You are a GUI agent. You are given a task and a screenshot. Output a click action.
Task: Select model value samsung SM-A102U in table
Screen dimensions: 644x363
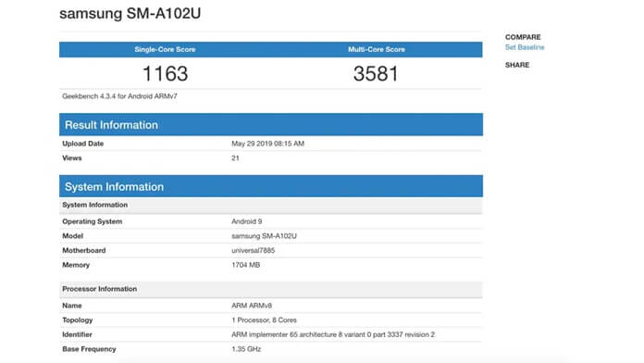[x=264, y=236]
